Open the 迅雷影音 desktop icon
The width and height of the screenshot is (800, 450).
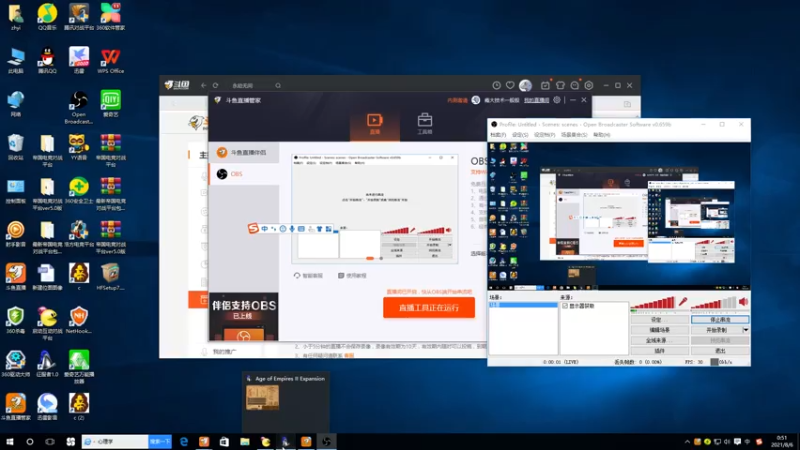pos(47,407)
